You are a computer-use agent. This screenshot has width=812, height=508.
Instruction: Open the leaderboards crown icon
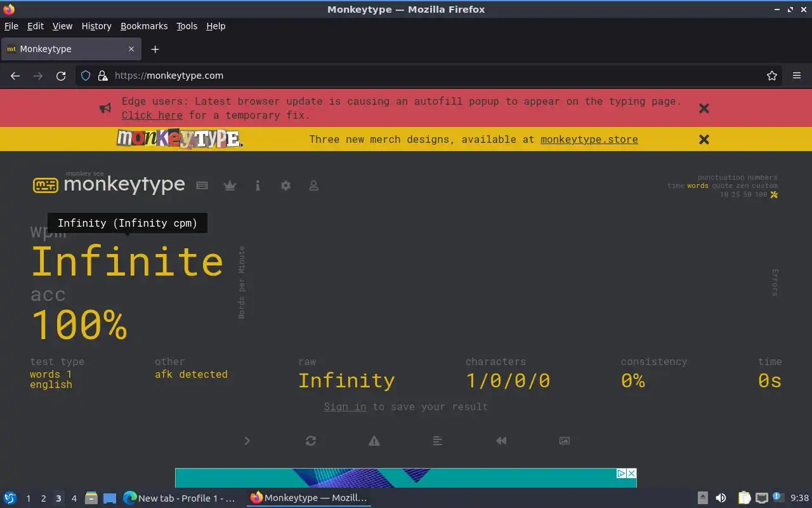tap(230, 185)
